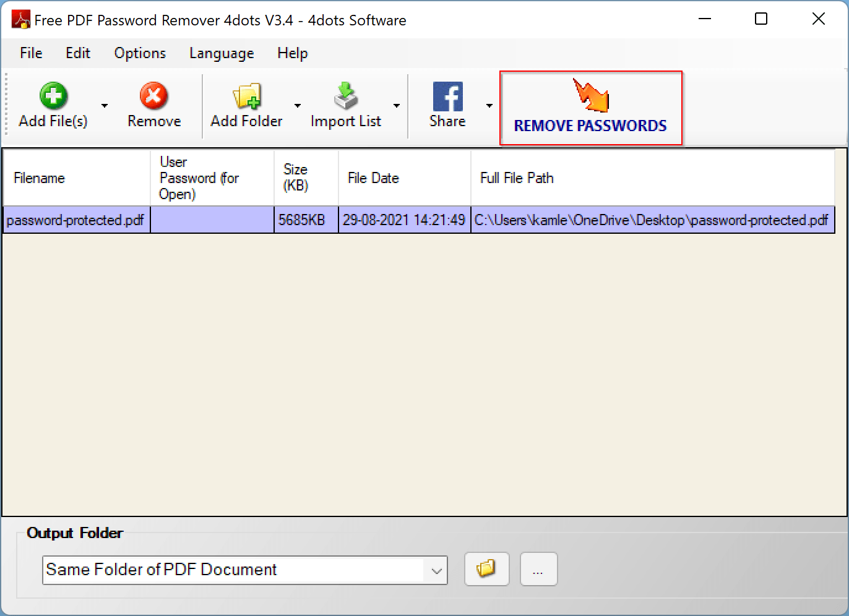Click the User Password cell for password-protected.pdf

pos(212,220)
